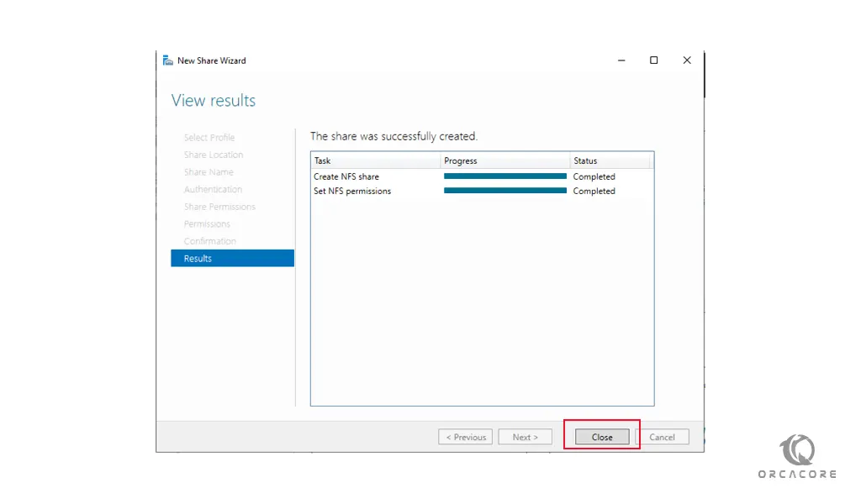
Task: Select the Share Location step
Action: pyautogui.click(x=214, y=155)
